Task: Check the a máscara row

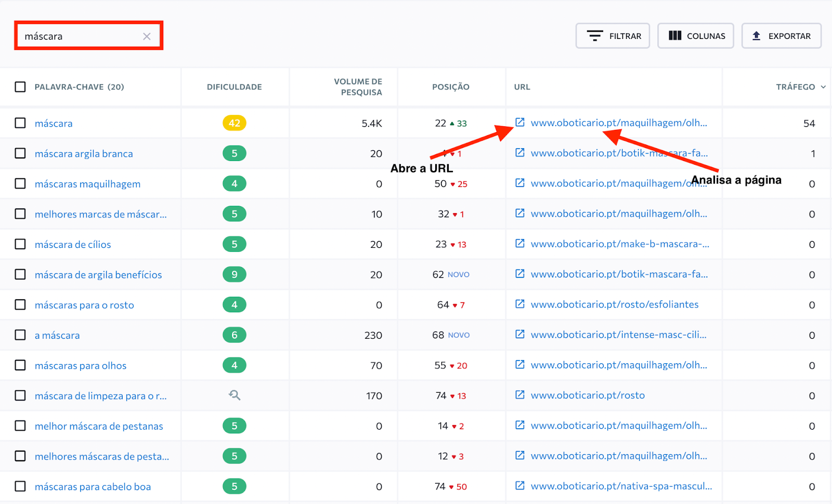Action: [20, 335]
